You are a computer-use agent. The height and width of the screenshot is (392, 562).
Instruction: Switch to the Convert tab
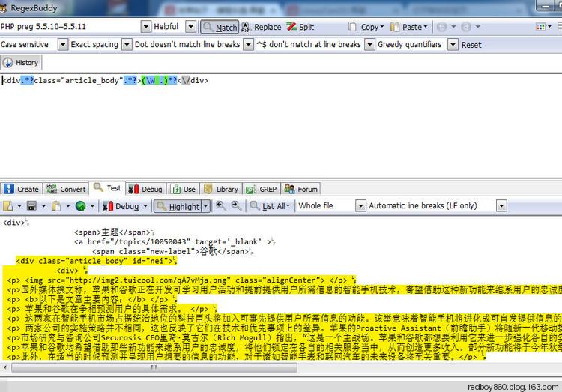coord(66,189)
